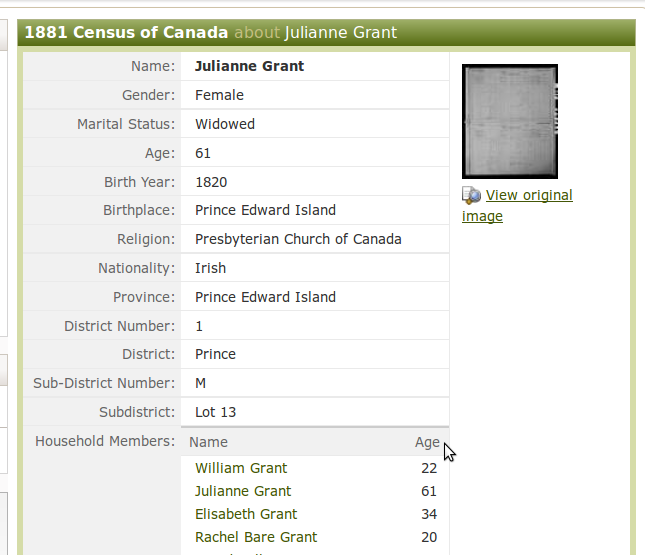Click the Birthplace value Prince Edward Island

[x=265, y=210]
